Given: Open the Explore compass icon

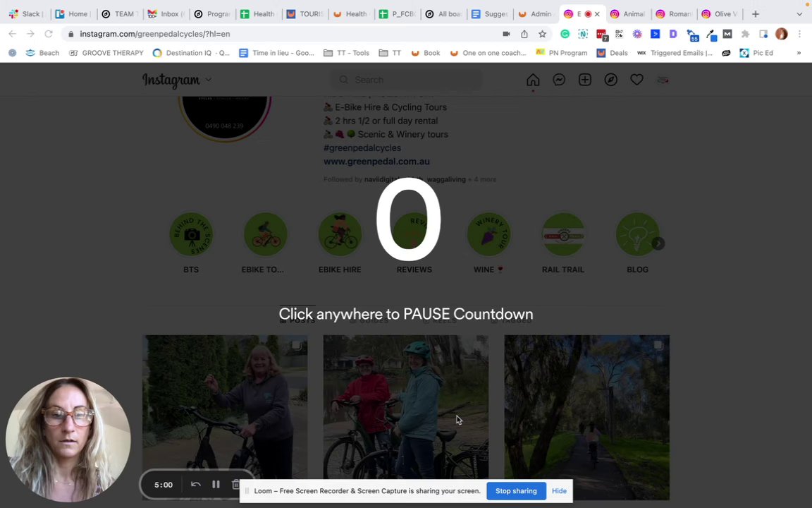Looking at the screenshot, I should click(x=610, y=80).
